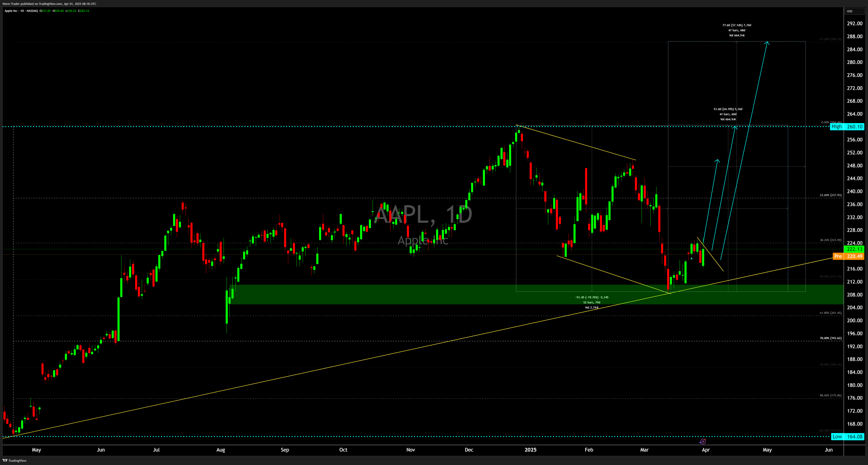The height and width of the screenshot is (465, 868).
Task: Click the Jun label at far right of time axis
Action: (829, 449)
